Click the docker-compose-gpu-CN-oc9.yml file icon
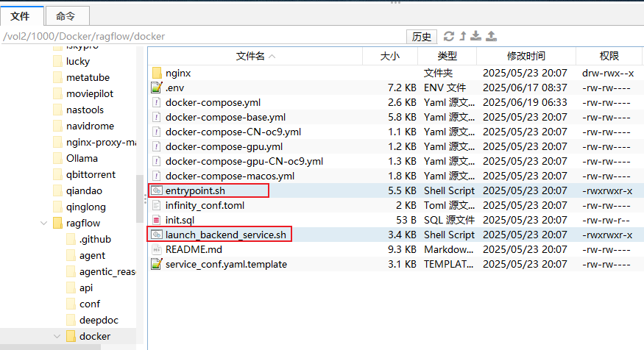 point(156,161)
